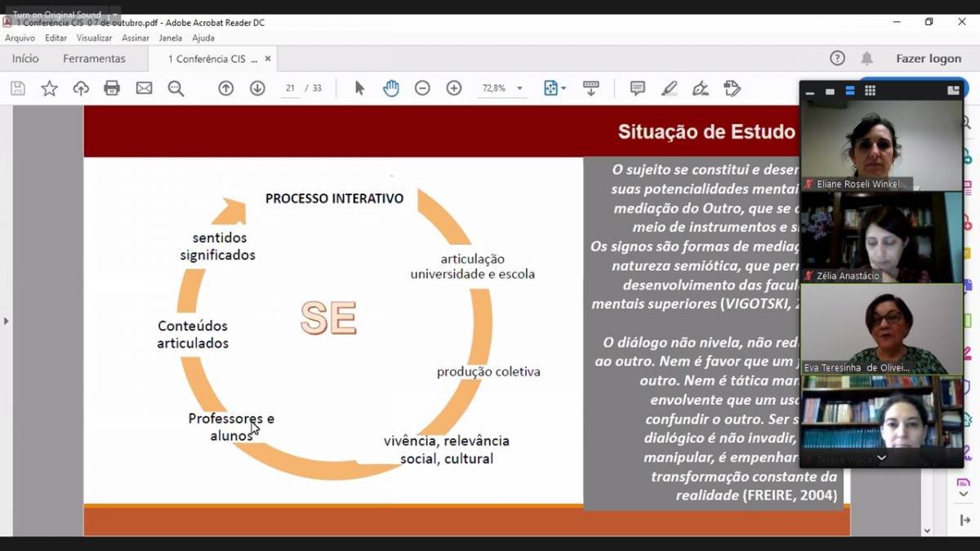Select the highlighter text tool

click(670, 88)
